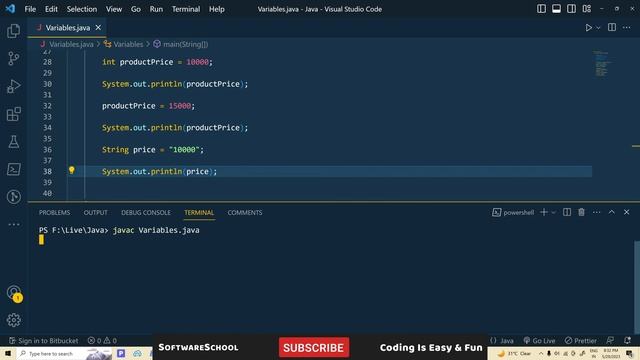Viewport: 640px width, 360px height.
Task: Open the File menu
Action: 30,9
